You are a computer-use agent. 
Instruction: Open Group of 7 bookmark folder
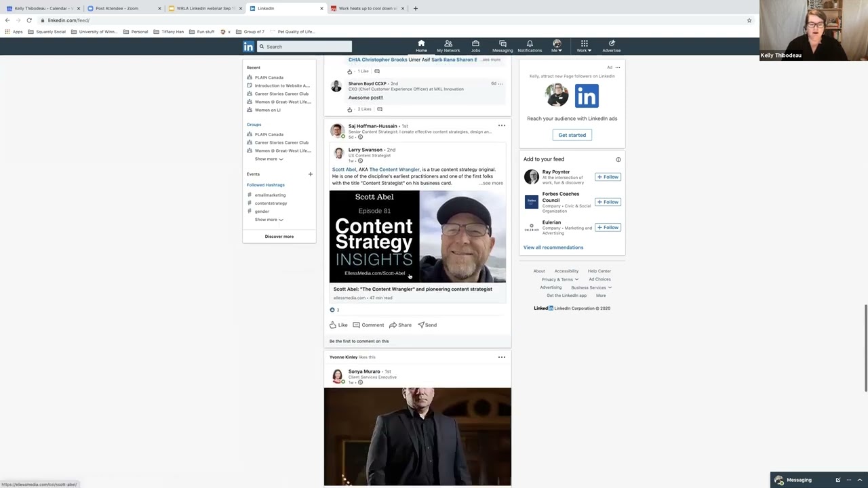250,32
